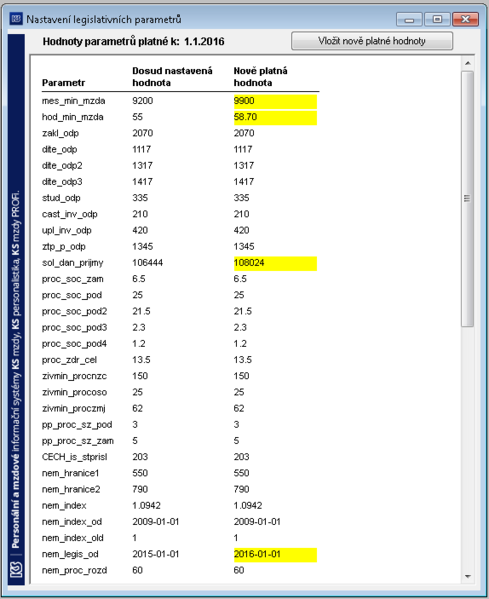Select parameter proc_soc_pod3
Viewport: 489px width, 599px height.
tap(74, 328)
